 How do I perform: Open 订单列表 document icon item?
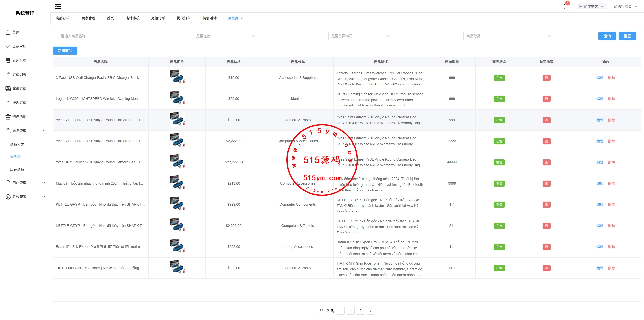tap(8, 75)
